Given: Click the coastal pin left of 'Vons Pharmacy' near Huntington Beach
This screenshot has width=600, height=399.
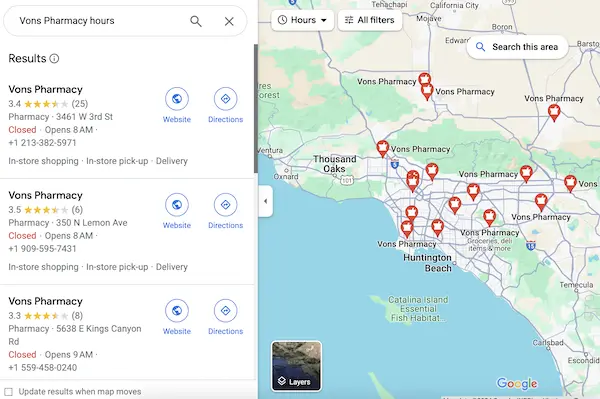Looking at the screenshot, I should point(407,229).
